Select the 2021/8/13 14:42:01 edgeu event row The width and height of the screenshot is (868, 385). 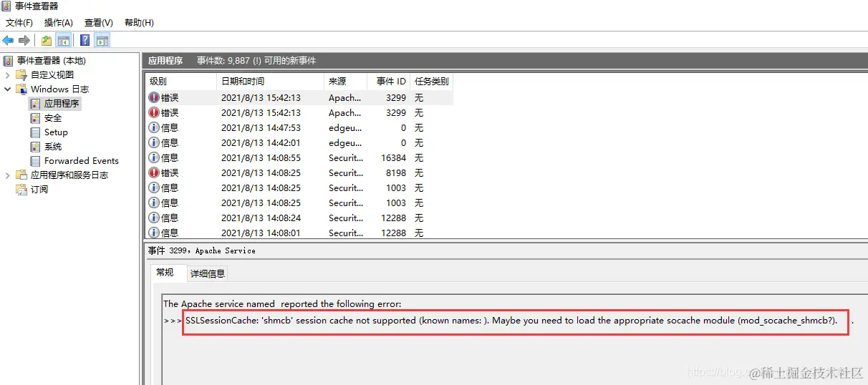click(x=299, y=142)
